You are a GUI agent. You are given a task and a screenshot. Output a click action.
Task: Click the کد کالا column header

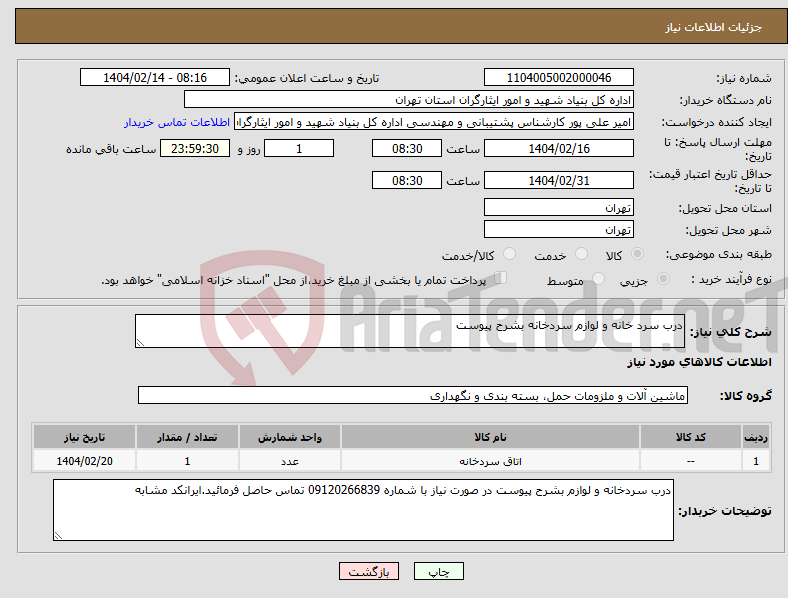691,437
